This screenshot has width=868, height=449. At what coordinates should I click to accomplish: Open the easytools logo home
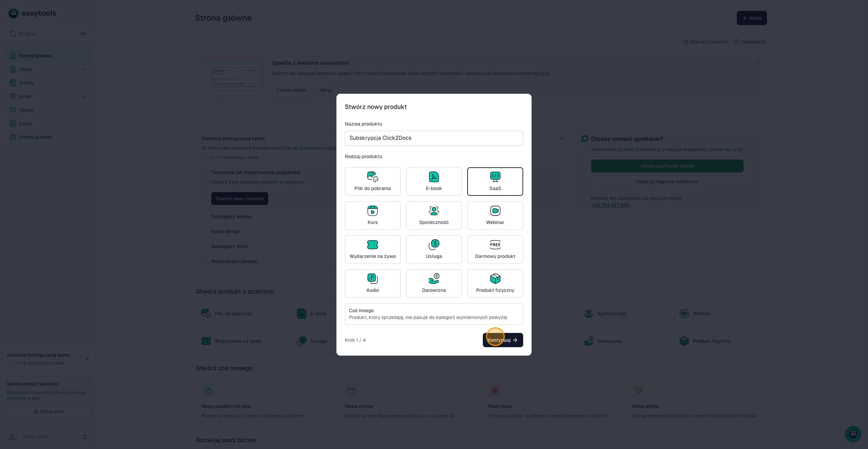pyautogui.click(x=32, y=13)
